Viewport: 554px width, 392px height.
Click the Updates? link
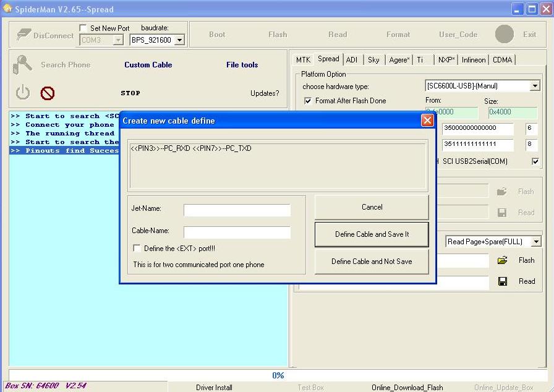tap(265, 93)
